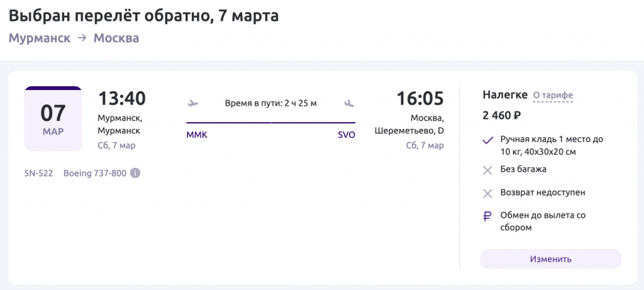644x290 pixels.
Task: Click the flight number 5N-522
Action: tap(38, 174)
